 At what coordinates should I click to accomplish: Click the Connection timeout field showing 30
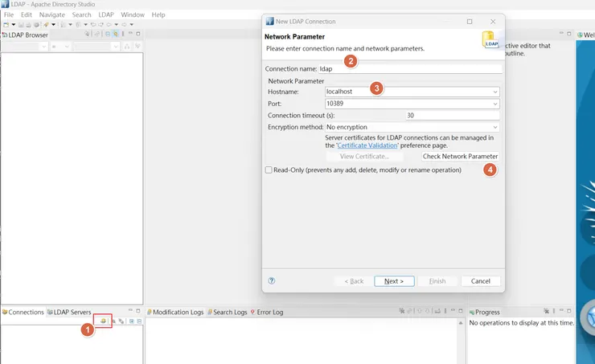coord(453,115)
